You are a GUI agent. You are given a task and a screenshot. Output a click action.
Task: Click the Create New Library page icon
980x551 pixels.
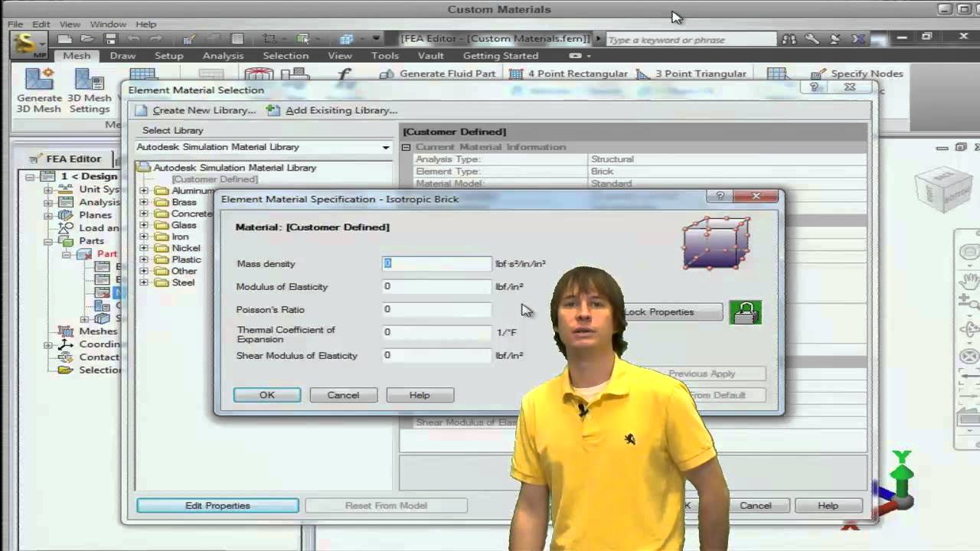[x=142, y=110]
